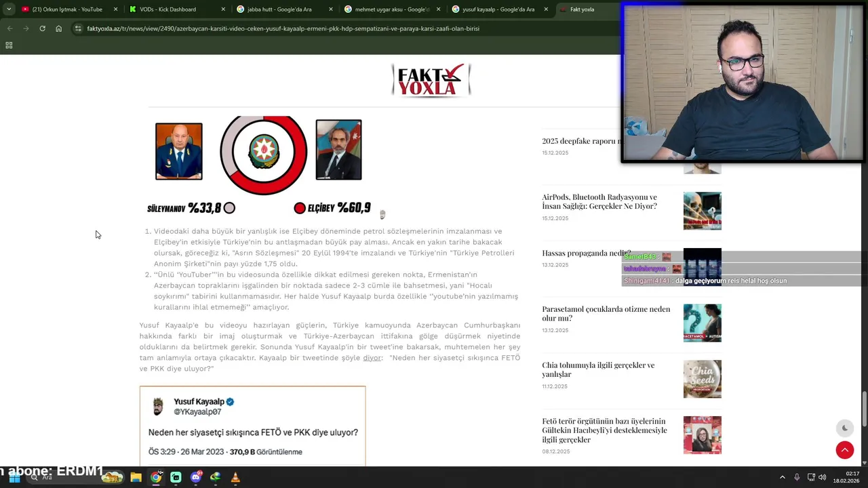Expand the tab search dropdown arrow
Image resolution: width=868 pixels, height=488 pixels.
9,9
